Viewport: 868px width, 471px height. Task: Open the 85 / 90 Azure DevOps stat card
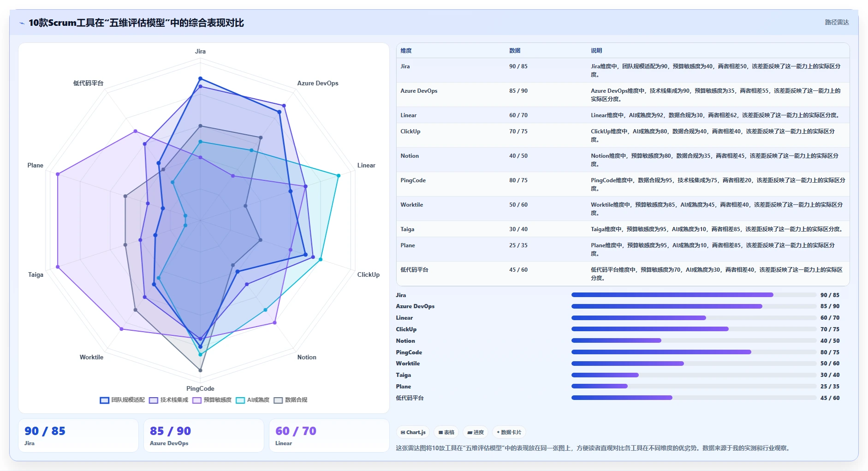[204, 435]
